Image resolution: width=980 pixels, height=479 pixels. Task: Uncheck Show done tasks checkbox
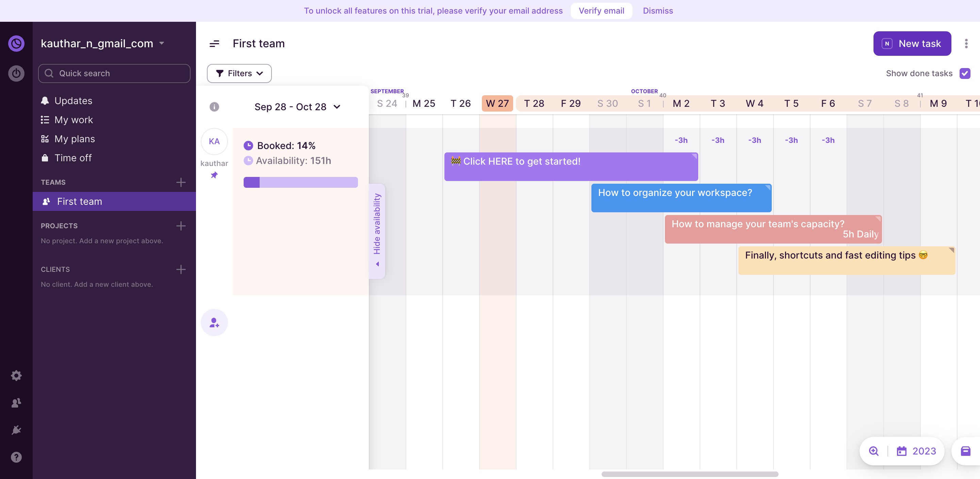tap(965, 73)
